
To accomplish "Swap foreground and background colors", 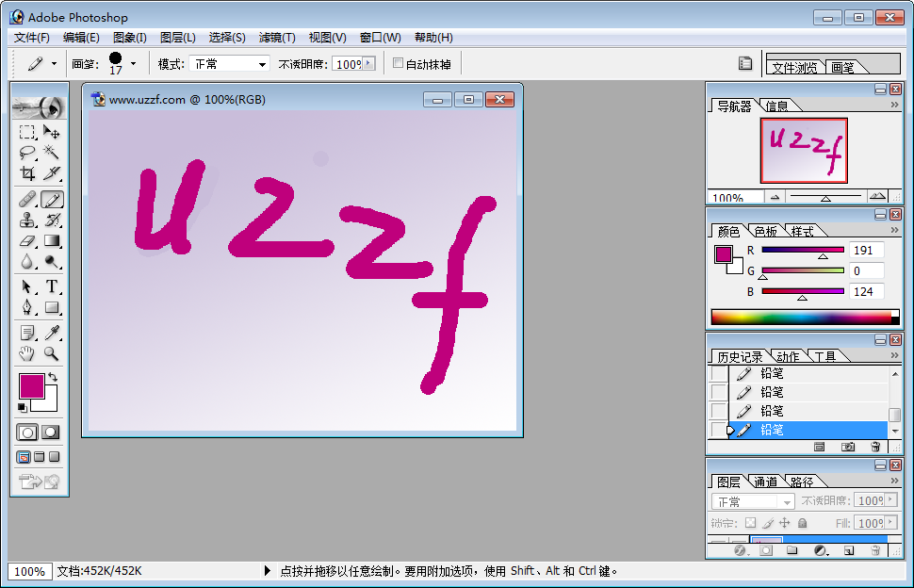I will click(53, 377).
